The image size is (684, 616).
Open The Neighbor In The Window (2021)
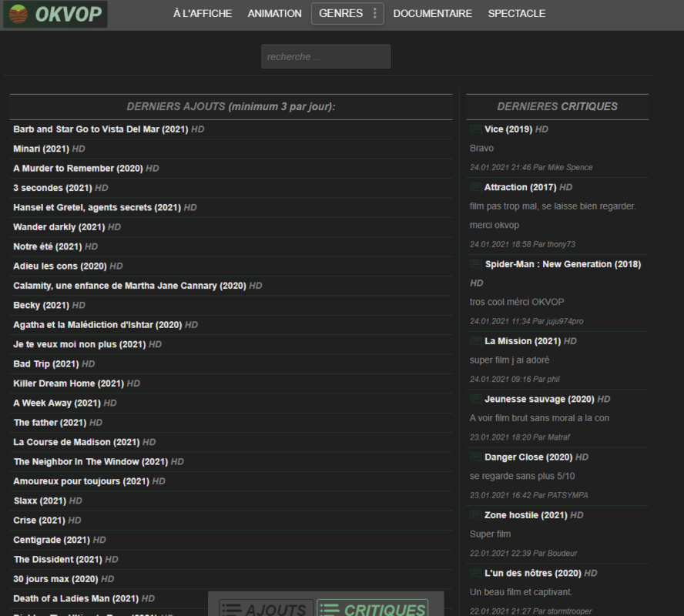pos(90,462)
